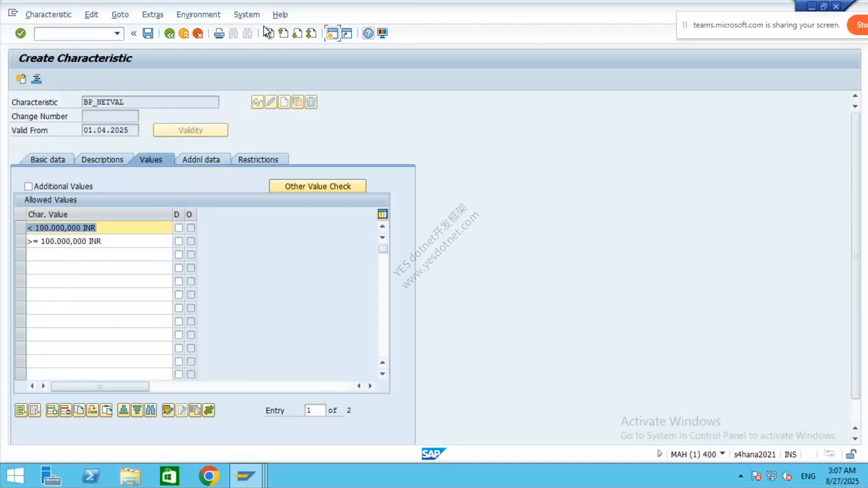This screenshot has width=868, height=488.
Task: Click the Create blank page icon beside Characteristic
Action: tap(284, 102)
